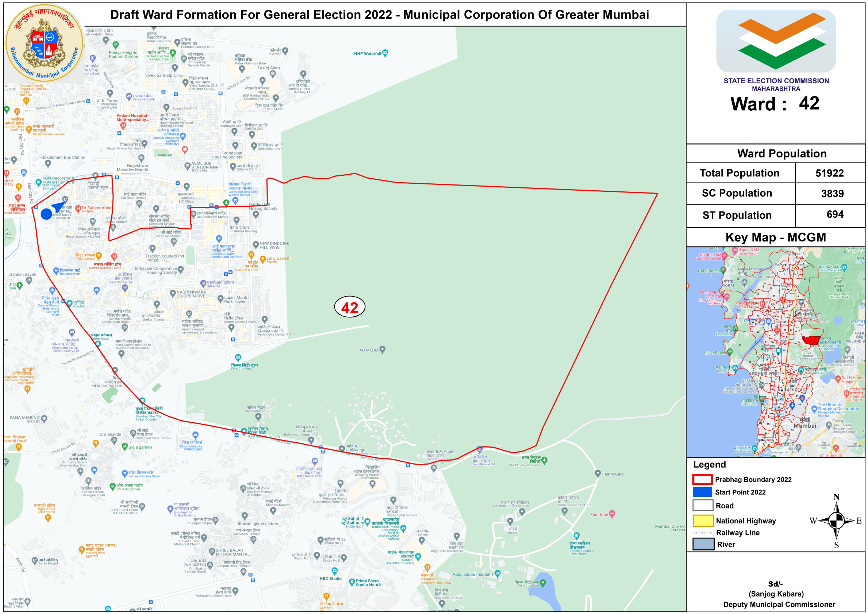The width and height of the screenshot is (868, 614).
Task: Click the Brihanmumbai Municipal Corporation emblem
Action: pos(45,43)
